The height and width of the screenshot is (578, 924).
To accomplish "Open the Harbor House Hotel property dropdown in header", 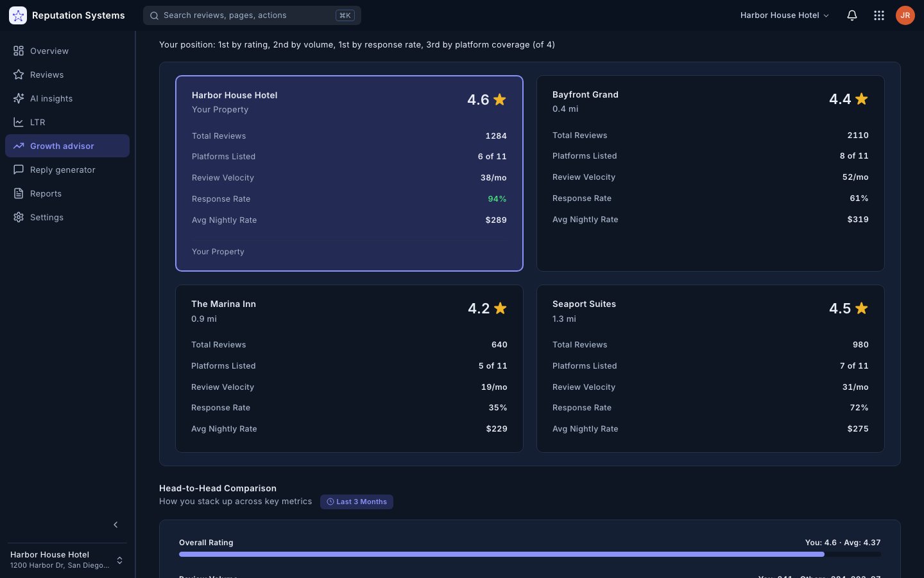I will click(785, 15).
